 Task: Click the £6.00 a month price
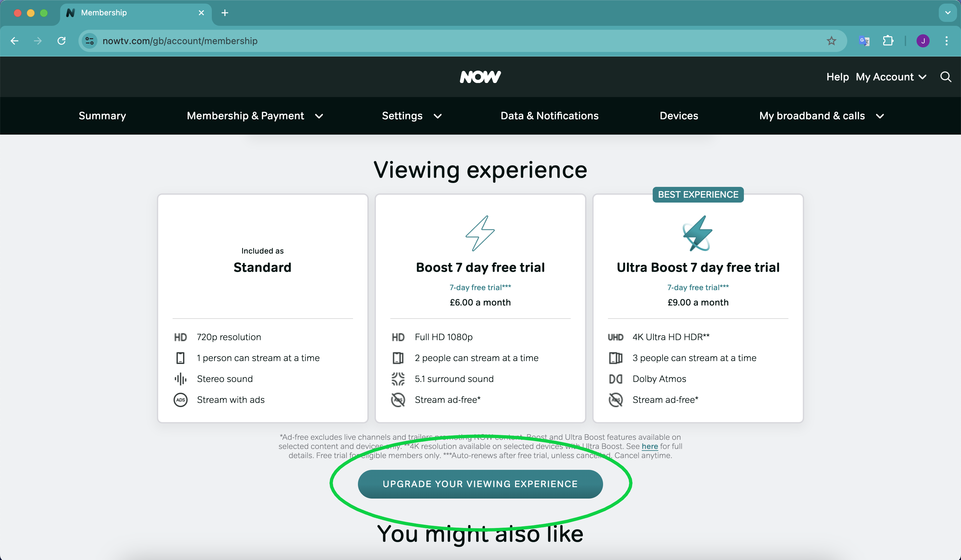point(480,303)
